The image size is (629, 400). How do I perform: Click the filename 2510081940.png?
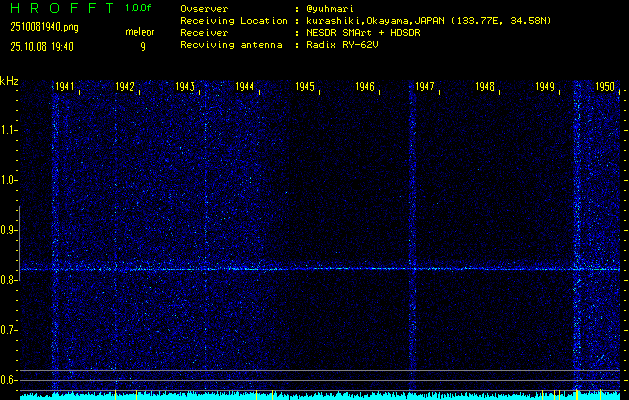coord(45,27)
